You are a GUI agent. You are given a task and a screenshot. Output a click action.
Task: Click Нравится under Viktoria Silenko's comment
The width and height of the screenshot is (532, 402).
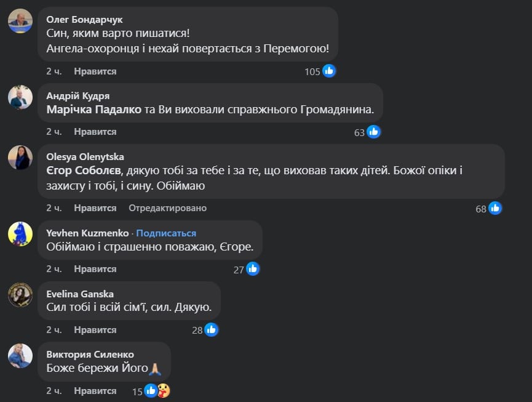click(x=96, y=390)
